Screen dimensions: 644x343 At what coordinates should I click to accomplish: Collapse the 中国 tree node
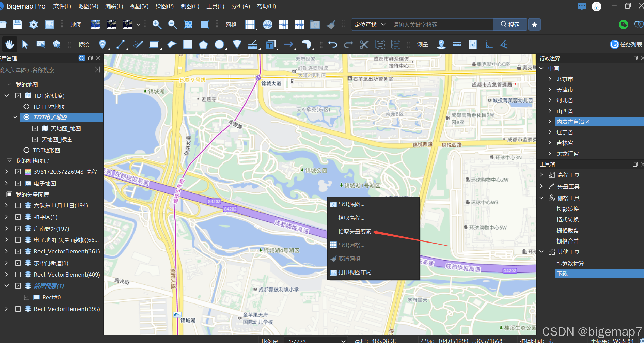click(541, 68)
